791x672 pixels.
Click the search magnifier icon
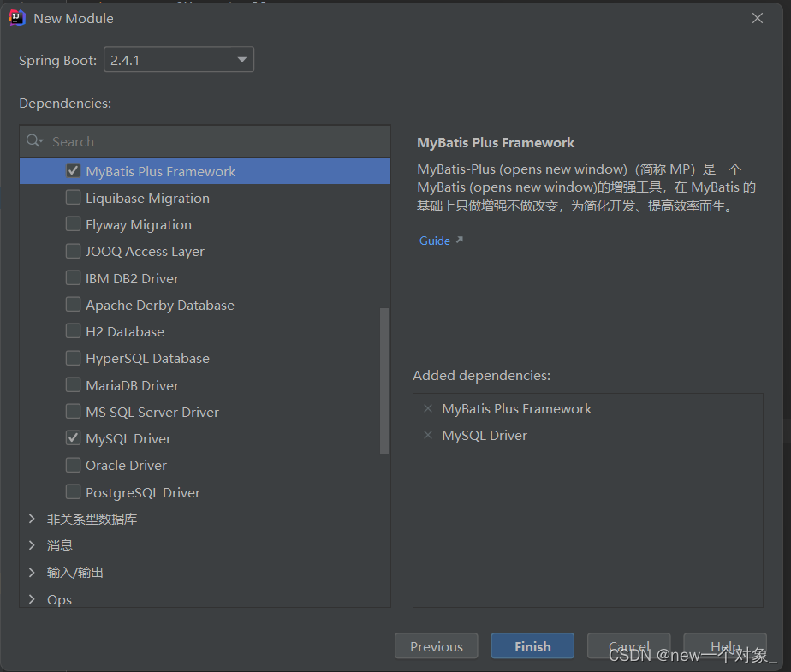34,140
